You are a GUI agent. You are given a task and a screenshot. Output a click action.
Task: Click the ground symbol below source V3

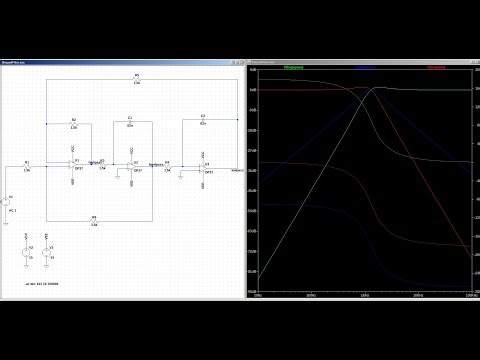pyautogui.click(x=46, y=266)
